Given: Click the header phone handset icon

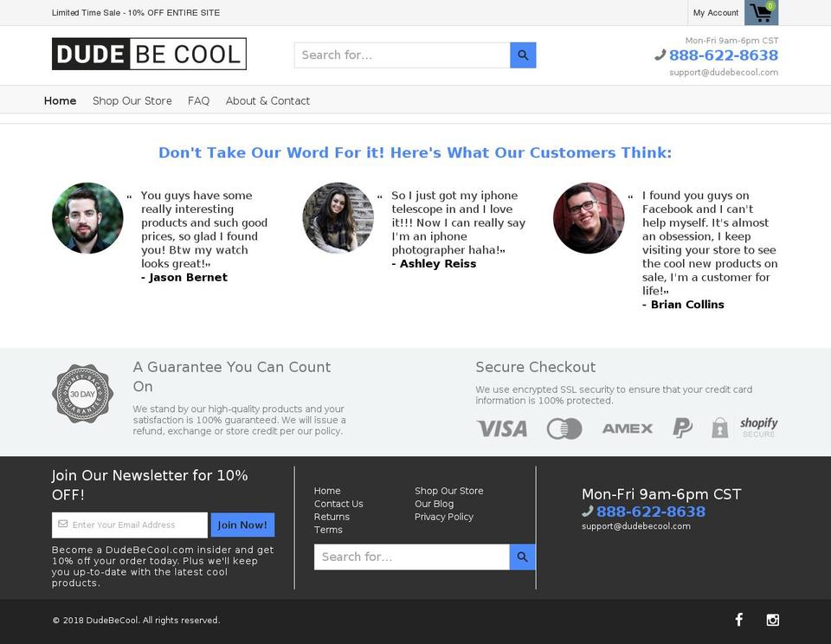Looking at the screenshot, I should (660, 55).
